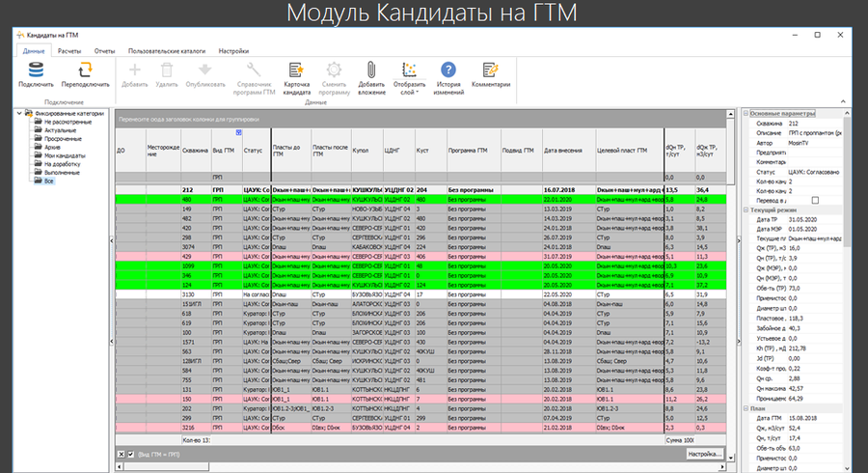Select table row for well 150
The width and height of the screenshot is (868, 473).
pos(420,399)
